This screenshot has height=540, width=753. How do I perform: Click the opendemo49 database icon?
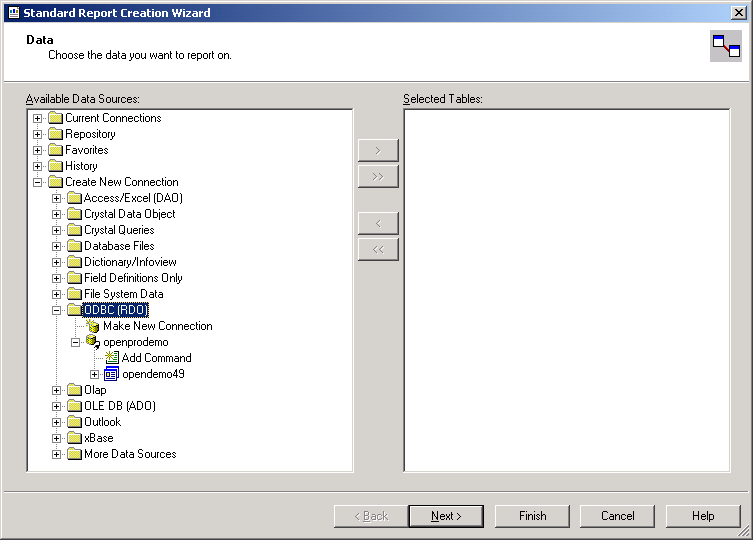point(112,374)
